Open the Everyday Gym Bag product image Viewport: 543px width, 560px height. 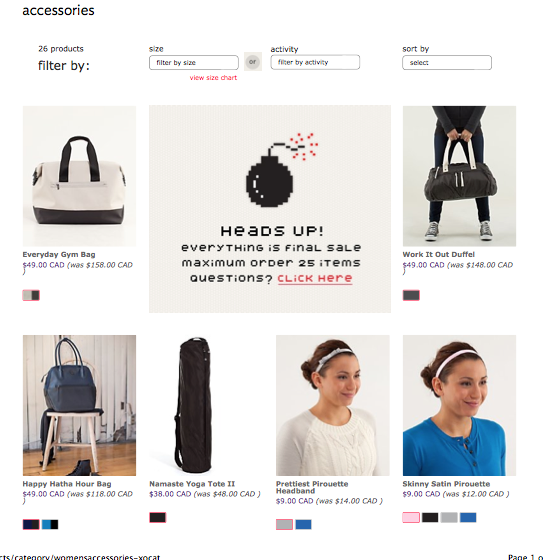point(79,176)
